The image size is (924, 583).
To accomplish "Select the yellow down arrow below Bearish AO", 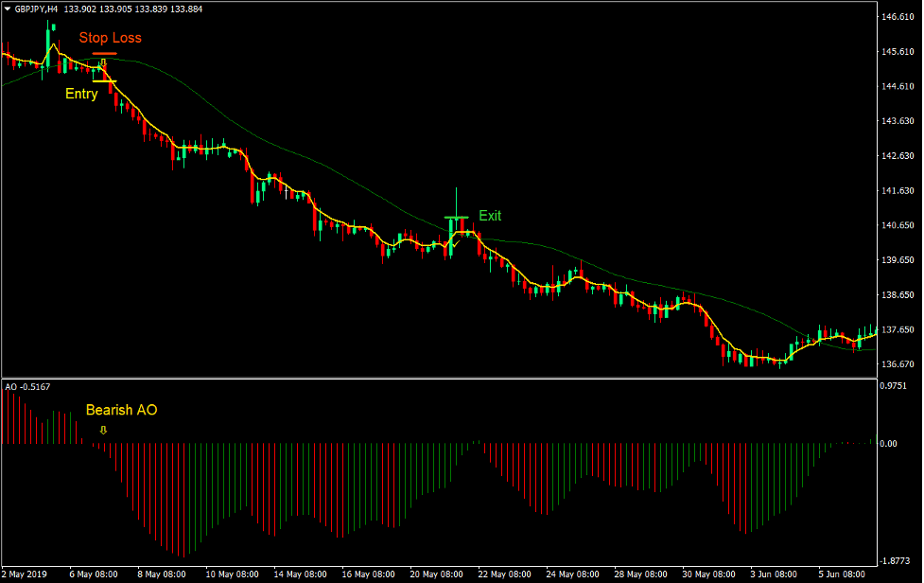I will pos(103,431).
